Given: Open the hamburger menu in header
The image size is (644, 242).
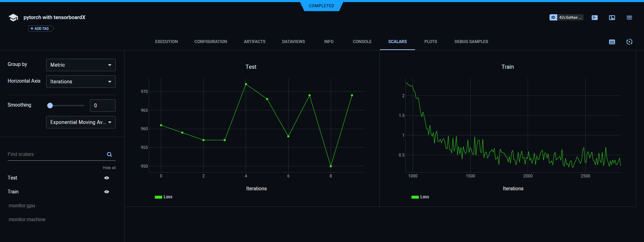Looking at the screenshot, I should click(x=629, y=18).
